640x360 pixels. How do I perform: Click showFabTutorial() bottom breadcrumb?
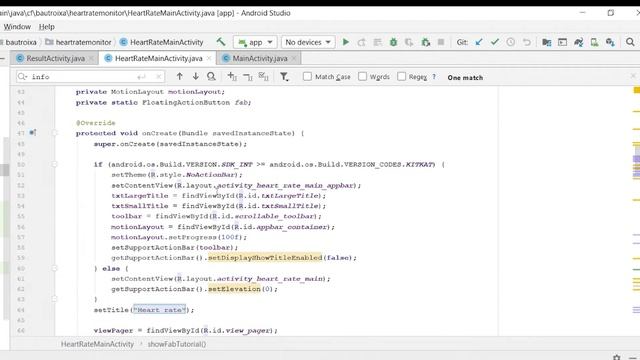pos(177,344)
